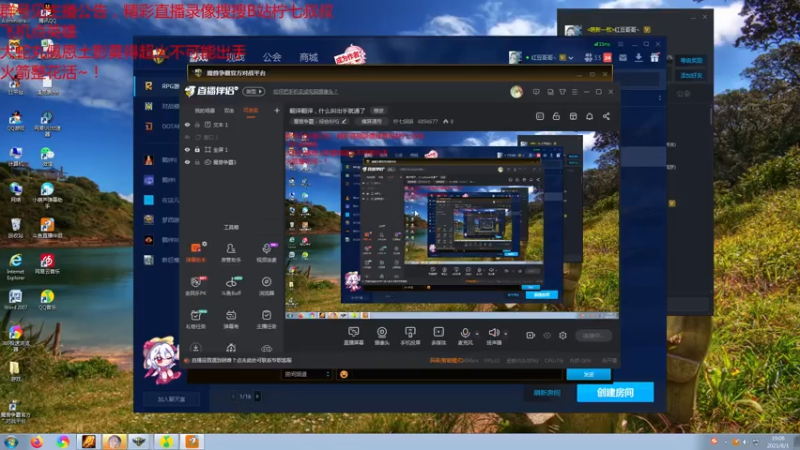Open the vertical dots menu in friends panel

pyautogui.click(x=660, y=97)
